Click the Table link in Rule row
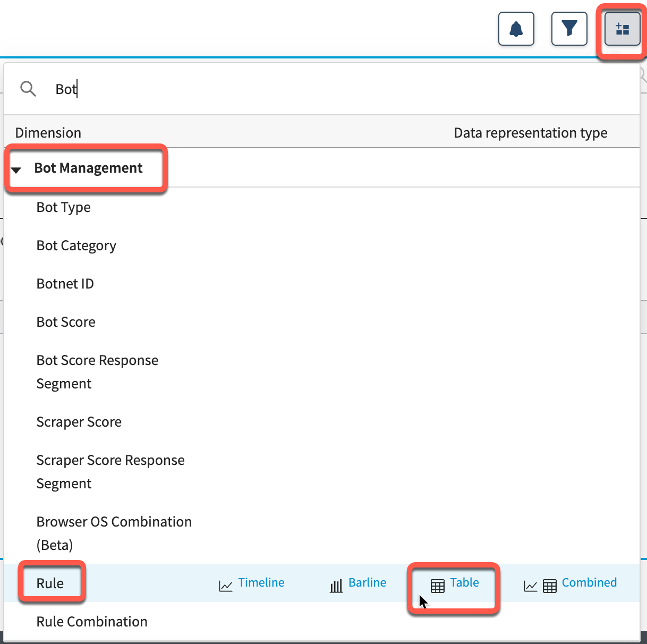The height and width of the screenshot is (644, 647). (464, 582)
